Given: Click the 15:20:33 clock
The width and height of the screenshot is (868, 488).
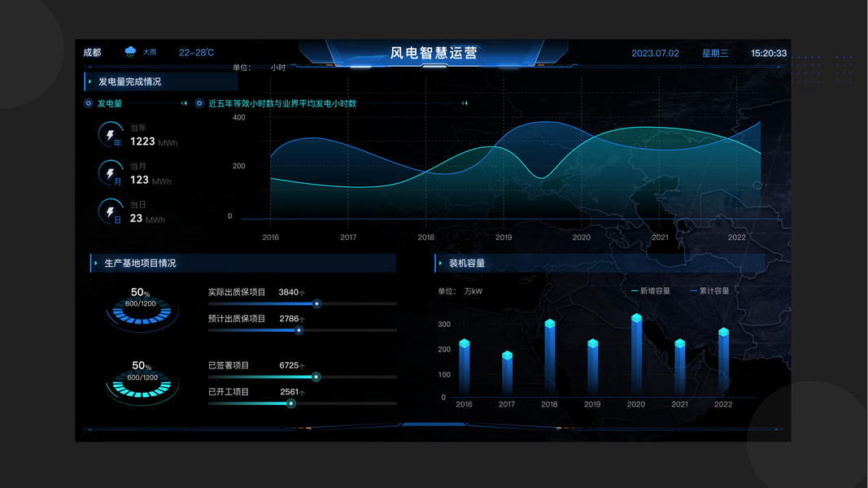Looking at the screenshot, I should coord(769,53).
